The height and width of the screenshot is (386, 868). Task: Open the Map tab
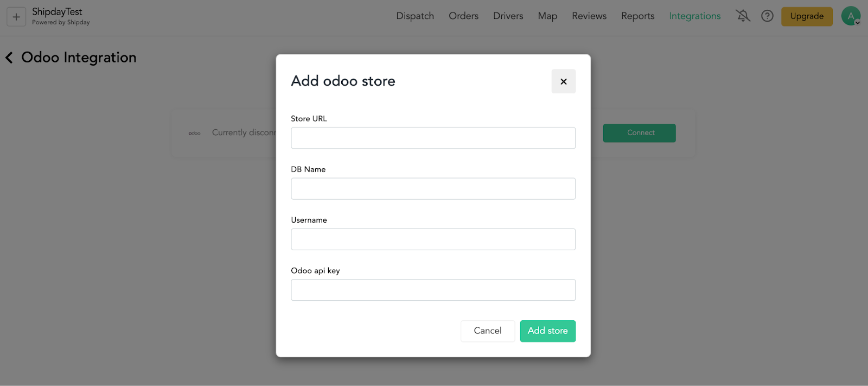click(x=547, y=16)
